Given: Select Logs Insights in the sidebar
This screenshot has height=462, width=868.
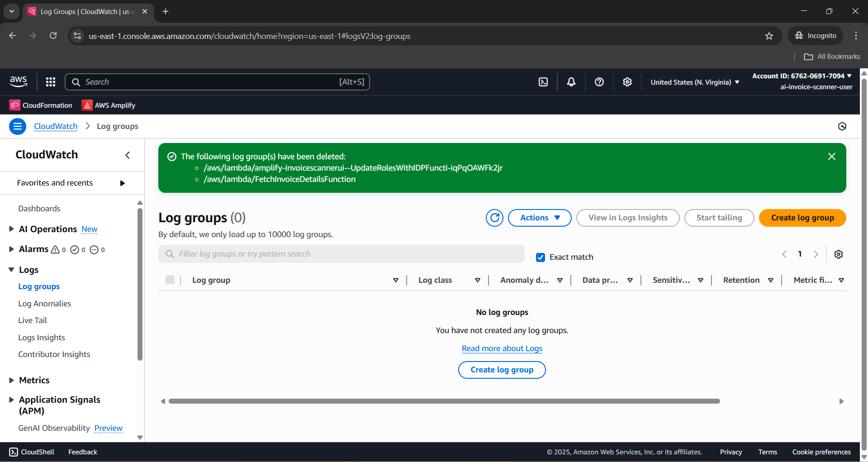Looking at the screenshot, I should pos(42,337).
